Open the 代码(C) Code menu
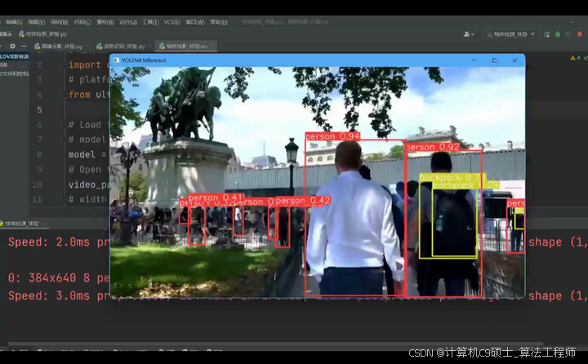The height and width of the screenshot is (364, 588). point(82,22)
